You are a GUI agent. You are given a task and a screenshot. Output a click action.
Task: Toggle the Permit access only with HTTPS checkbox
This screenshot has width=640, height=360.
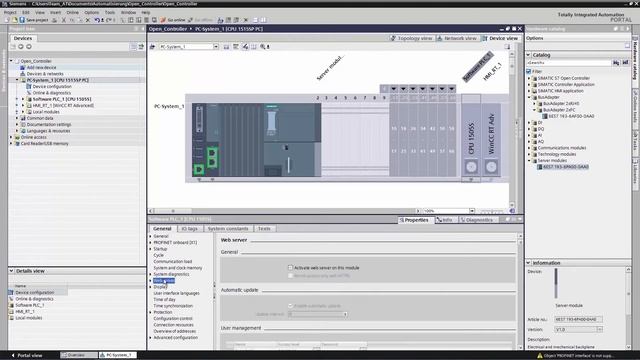click(290, 276)
